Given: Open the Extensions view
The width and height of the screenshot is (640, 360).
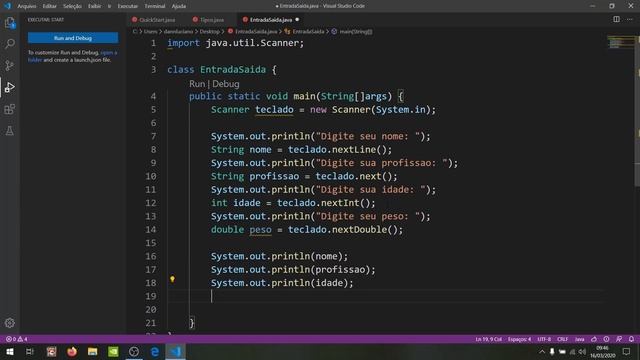Looking at the screenshot, I should coord(10,109).
